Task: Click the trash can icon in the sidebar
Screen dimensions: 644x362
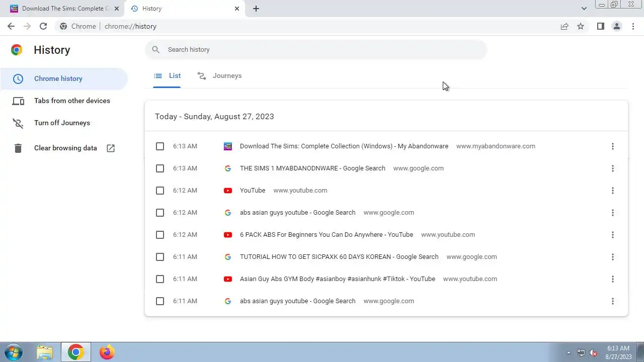Action: point(18,148)
